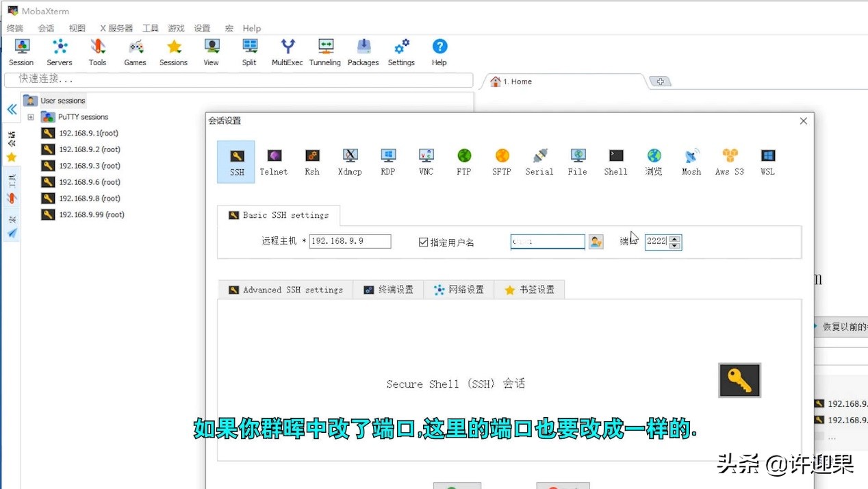
Task: Select the SSH session type
Action: point(235,162)
